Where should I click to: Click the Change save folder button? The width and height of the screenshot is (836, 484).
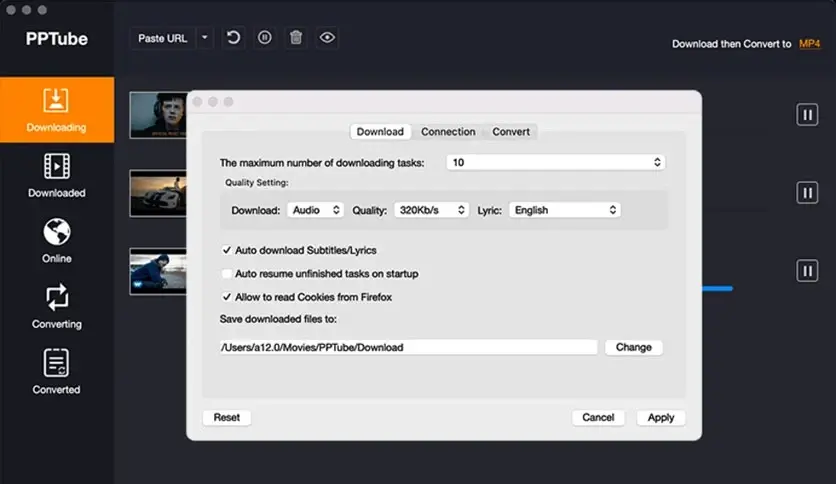point(633,347)
